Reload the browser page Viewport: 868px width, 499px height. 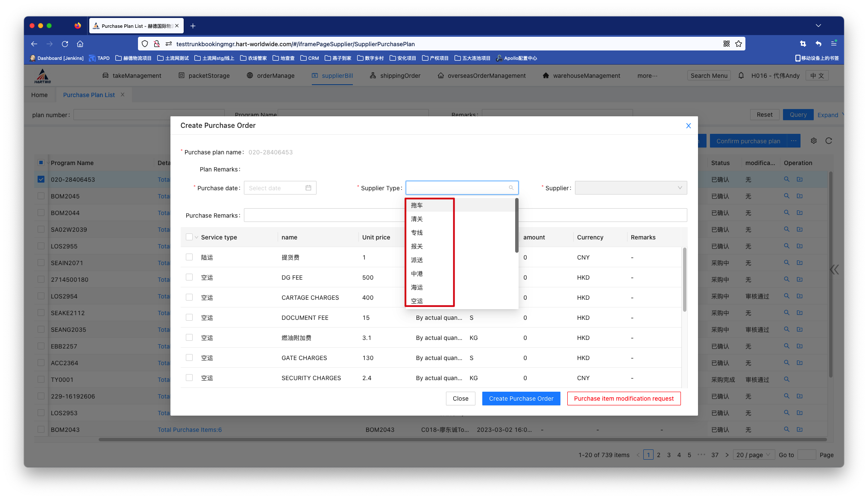pos(65,44)
